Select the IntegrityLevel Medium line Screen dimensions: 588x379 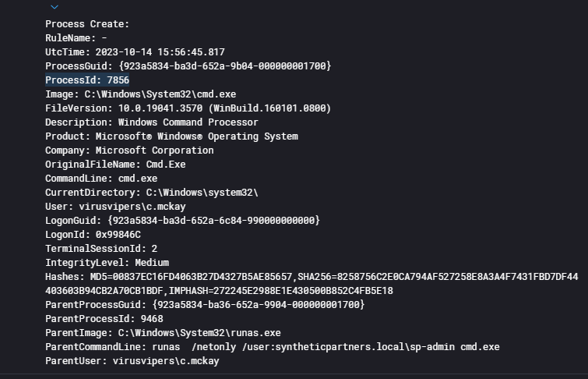pyautogui.click(x=107, y=263)
